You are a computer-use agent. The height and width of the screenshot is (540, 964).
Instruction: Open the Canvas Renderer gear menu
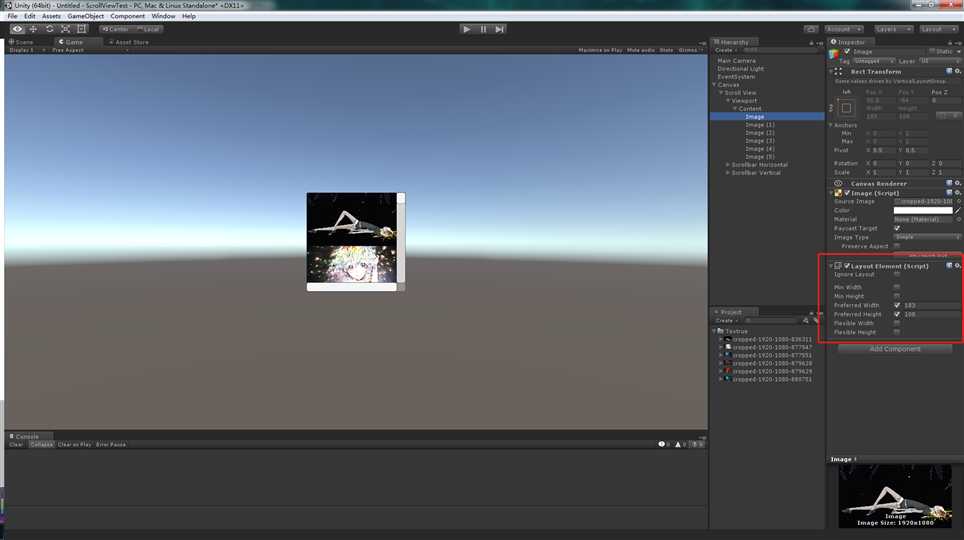pyautogui.click(x=958, y=183)
